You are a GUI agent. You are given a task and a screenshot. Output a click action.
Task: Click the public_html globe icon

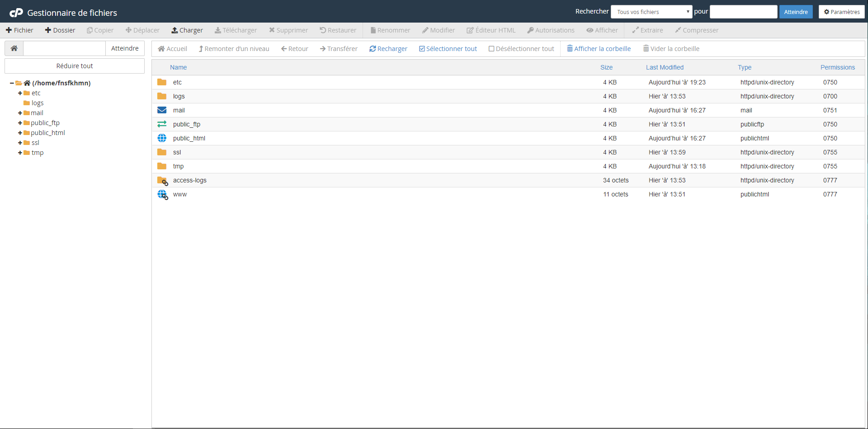[162, 138]
